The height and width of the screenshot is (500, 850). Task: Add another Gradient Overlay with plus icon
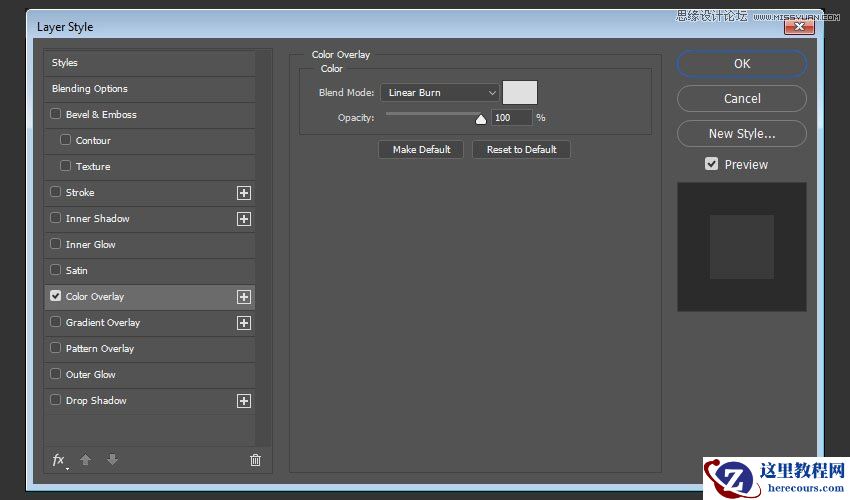click(244, 323)
